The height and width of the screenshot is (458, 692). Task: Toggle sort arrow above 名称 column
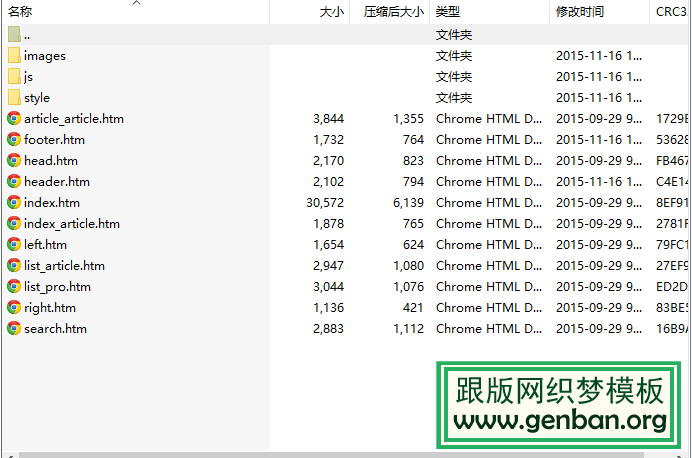tap(136, 3)
